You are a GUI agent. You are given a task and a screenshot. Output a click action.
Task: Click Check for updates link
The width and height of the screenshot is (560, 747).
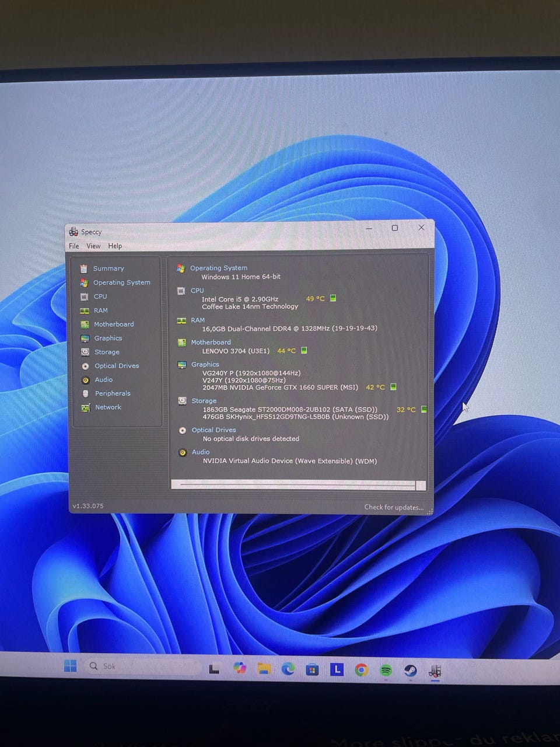tap(394, 507)
